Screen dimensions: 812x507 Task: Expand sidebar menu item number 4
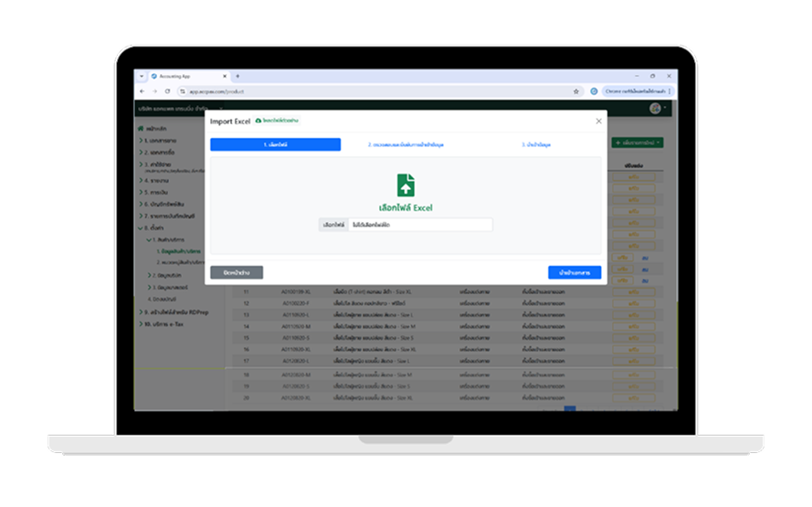(153, 181)
